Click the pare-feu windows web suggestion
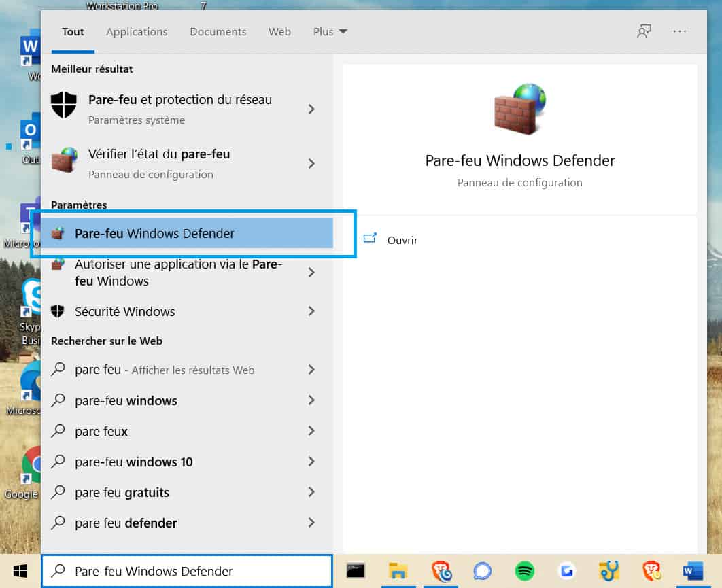722x588 pixels. pos(187,400)
